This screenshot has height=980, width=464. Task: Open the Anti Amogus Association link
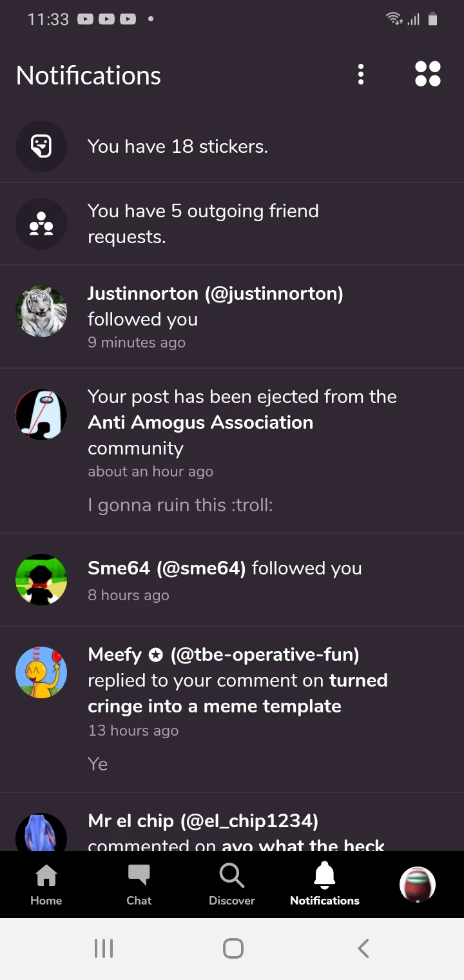(x=200, y=422)
